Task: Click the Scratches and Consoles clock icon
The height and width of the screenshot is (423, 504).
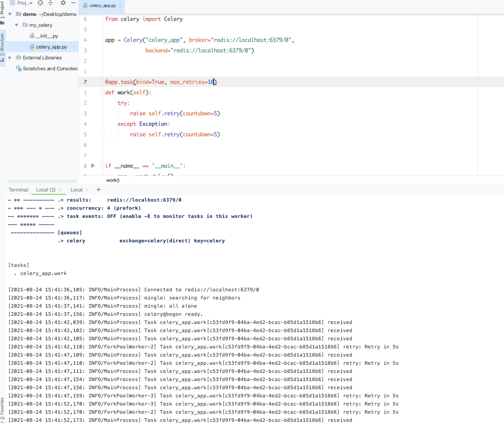Action: tap(19, 68)
